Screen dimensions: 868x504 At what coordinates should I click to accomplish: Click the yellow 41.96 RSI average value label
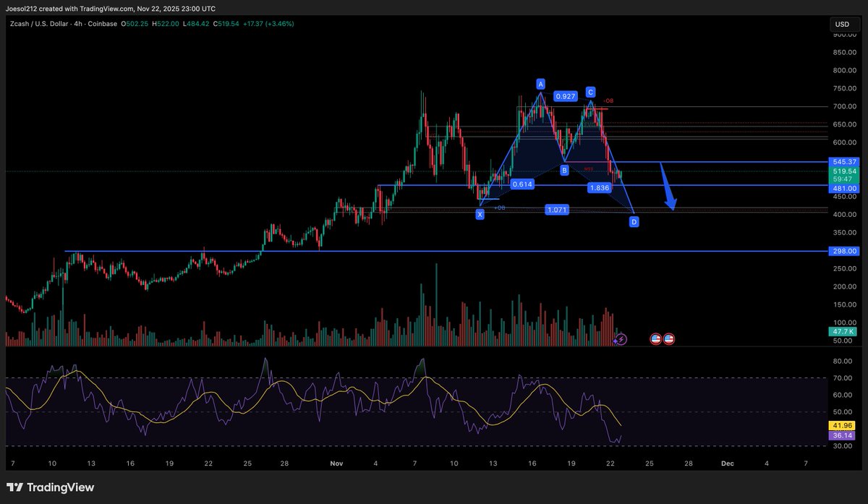pyautogui.click(x=841, y=426)
